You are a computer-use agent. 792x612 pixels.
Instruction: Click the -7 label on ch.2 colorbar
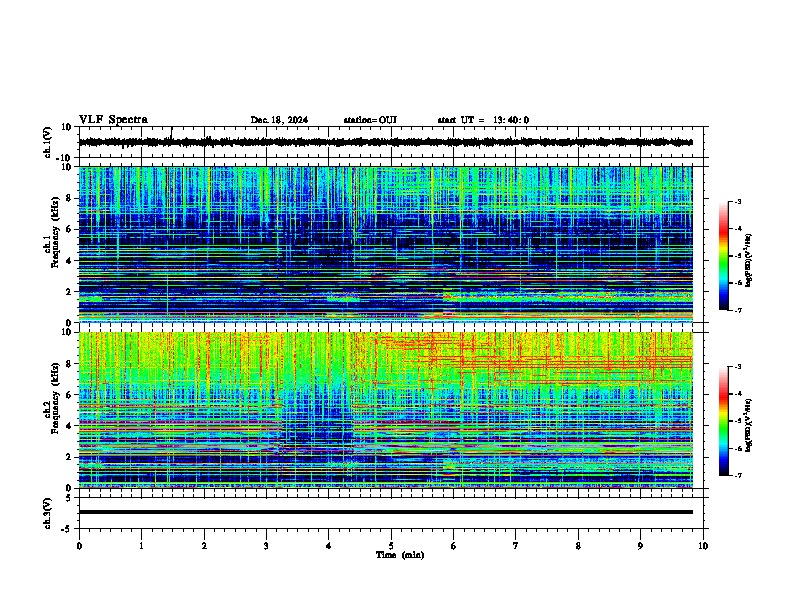point(738,475)
